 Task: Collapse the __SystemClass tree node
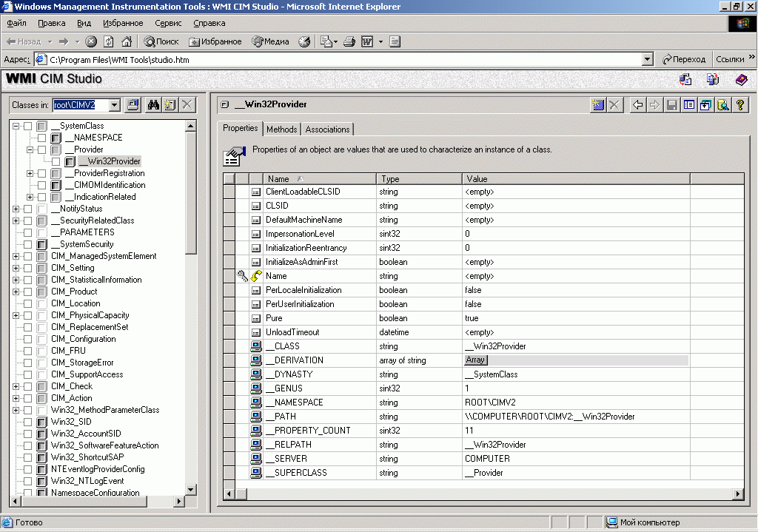coord(16,126)
